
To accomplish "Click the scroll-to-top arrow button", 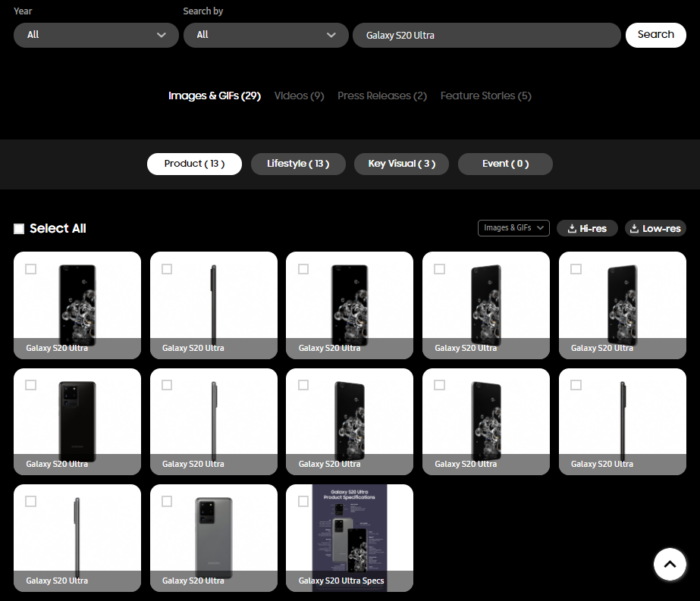I will [670, 564].
